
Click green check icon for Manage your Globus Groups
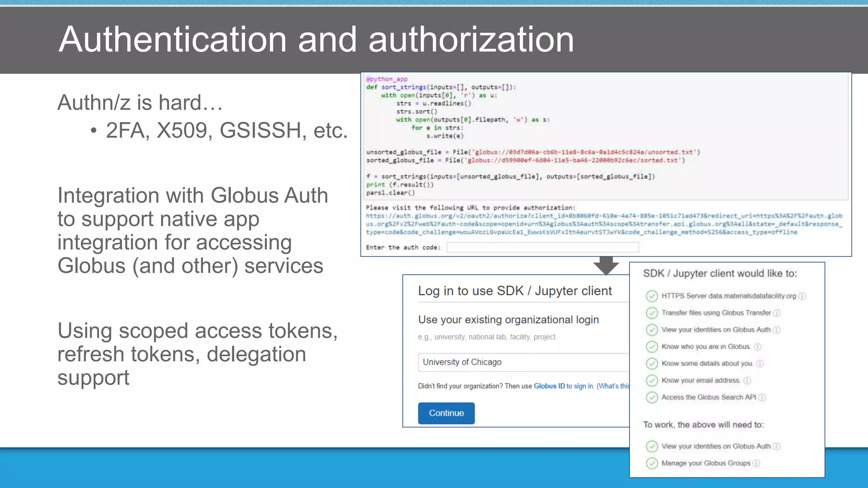tap(652, 463)
